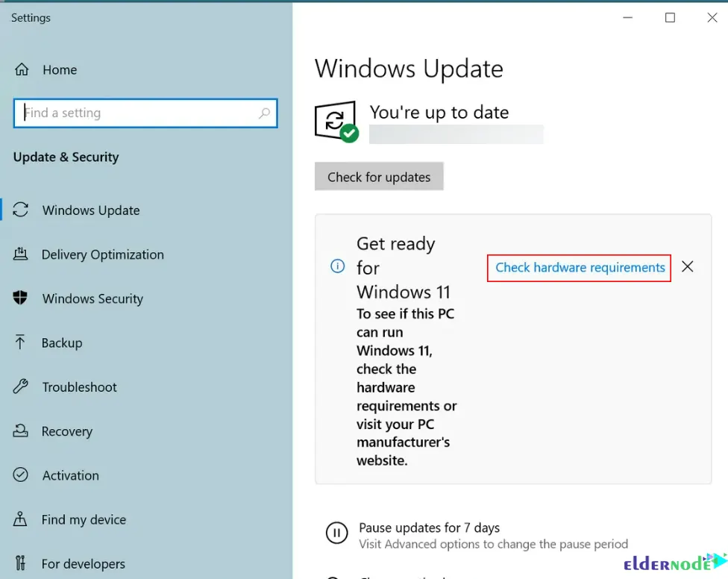
Task: Open Windows Update section label
Action: click(91, 210)
